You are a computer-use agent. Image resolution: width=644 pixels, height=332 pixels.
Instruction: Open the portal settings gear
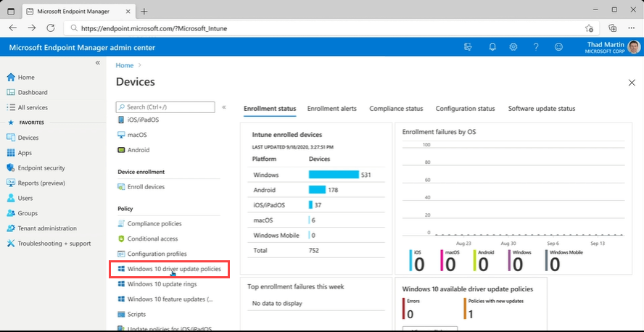[513, 47]
